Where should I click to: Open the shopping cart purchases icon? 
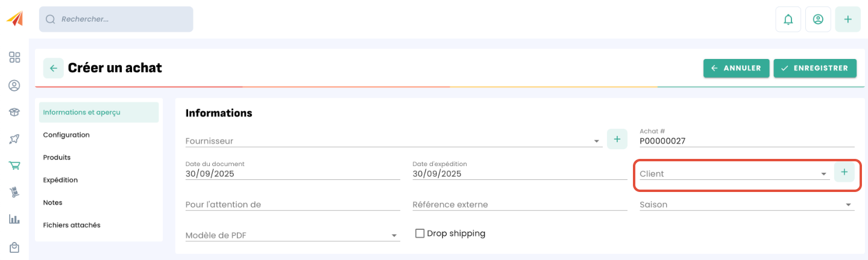pos(14,166)
